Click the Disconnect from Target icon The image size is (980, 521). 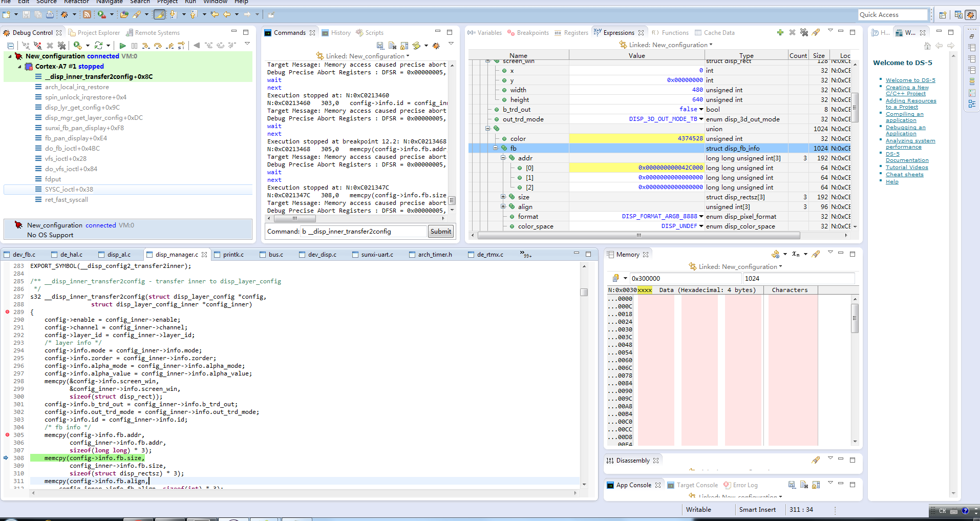click(38, 46)
